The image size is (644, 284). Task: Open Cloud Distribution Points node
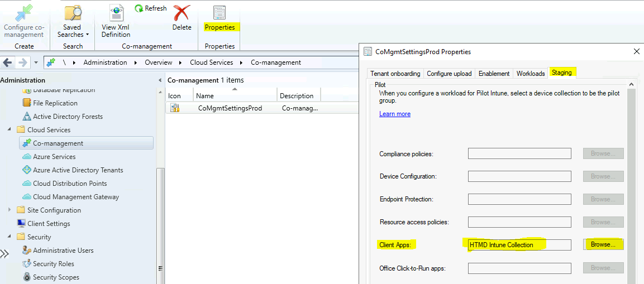tap(70, 184)
